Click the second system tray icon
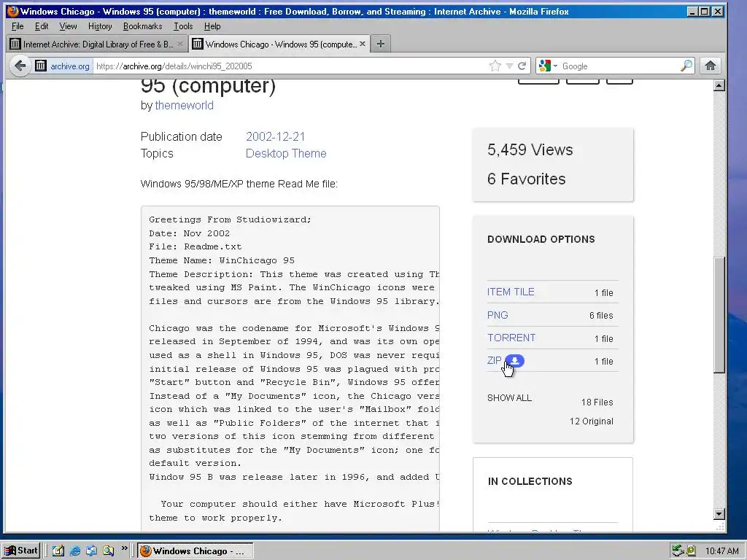747x560 pixels. tap(691, 551)
